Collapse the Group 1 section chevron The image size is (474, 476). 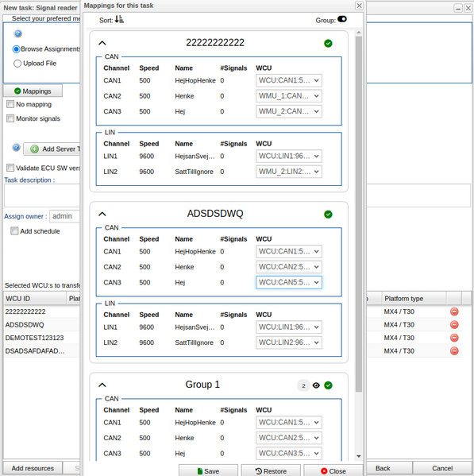102,385
